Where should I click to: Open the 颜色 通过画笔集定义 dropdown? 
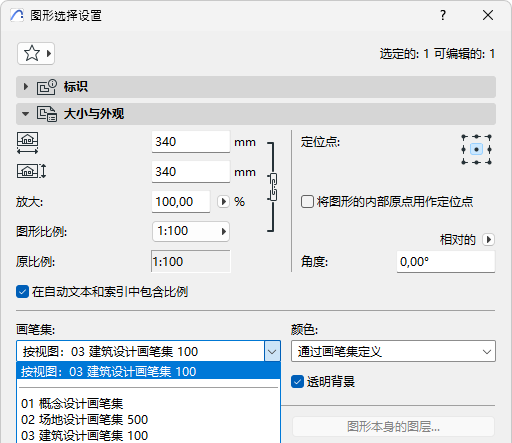click(x=393, y=351)
